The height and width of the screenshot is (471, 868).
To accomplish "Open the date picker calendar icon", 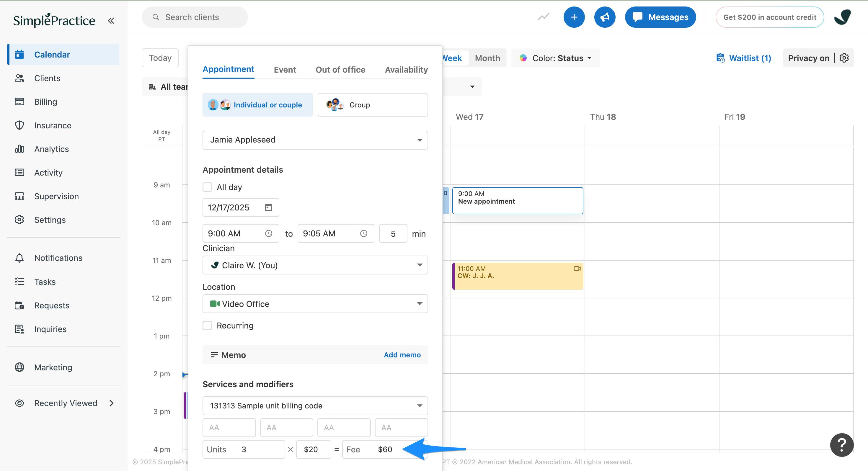I will pyautogui.click(x=268, y=207).
